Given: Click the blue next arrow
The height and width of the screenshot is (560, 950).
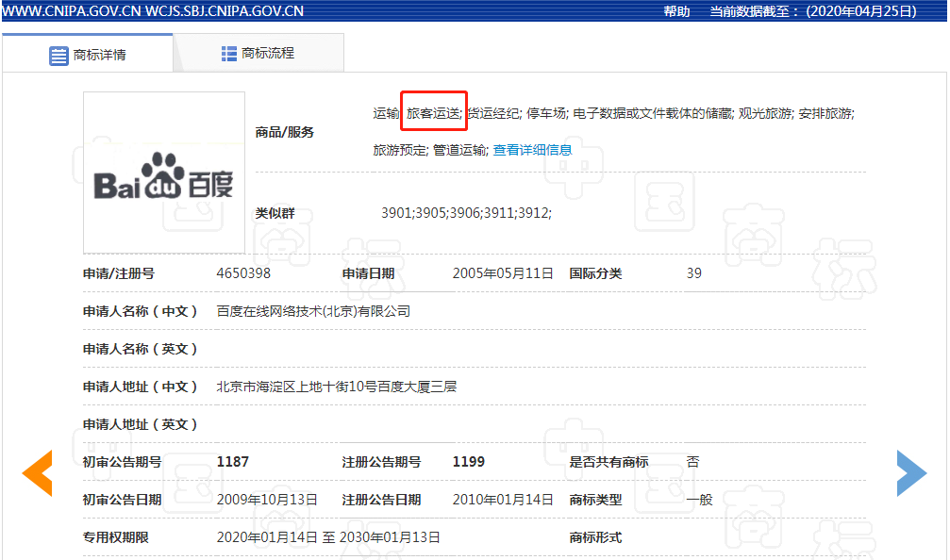Looking at the screenshot, I should coord(911,473).
